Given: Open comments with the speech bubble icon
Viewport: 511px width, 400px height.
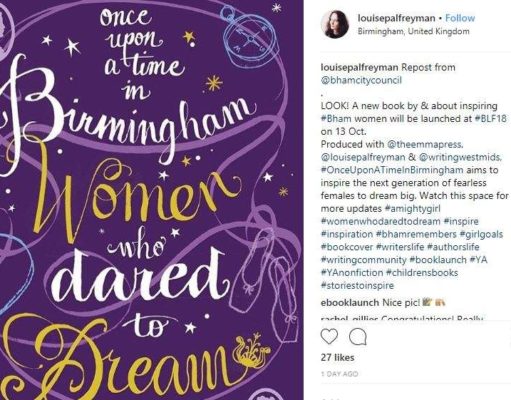Looking at the screenshot, I should pos(358,336).
